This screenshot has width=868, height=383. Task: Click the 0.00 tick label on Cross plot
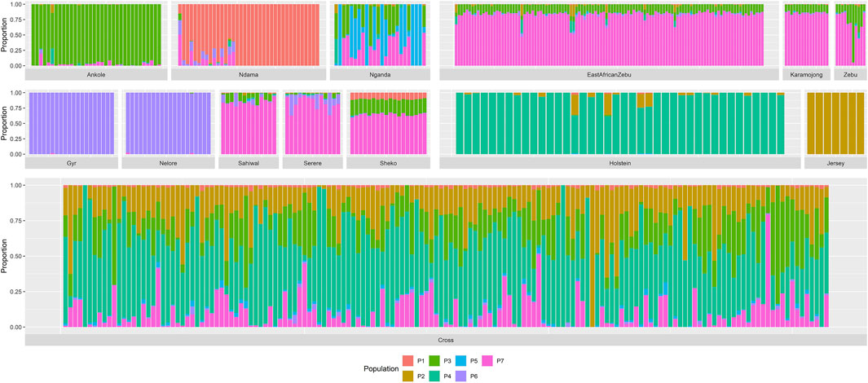pyautogui.click(x=16, y=327)
